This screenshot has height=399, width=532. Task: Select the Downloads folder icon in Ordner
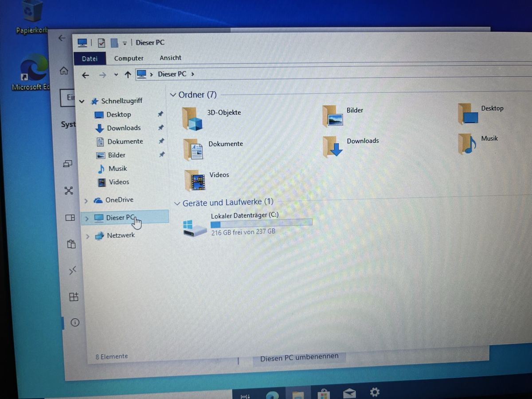(333, 147)
